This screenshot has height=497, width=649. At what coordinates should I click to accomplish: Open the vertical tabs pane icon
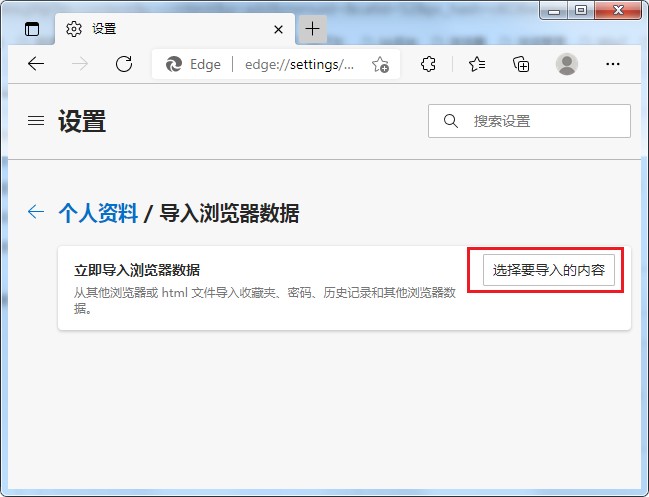coord(32,29)
